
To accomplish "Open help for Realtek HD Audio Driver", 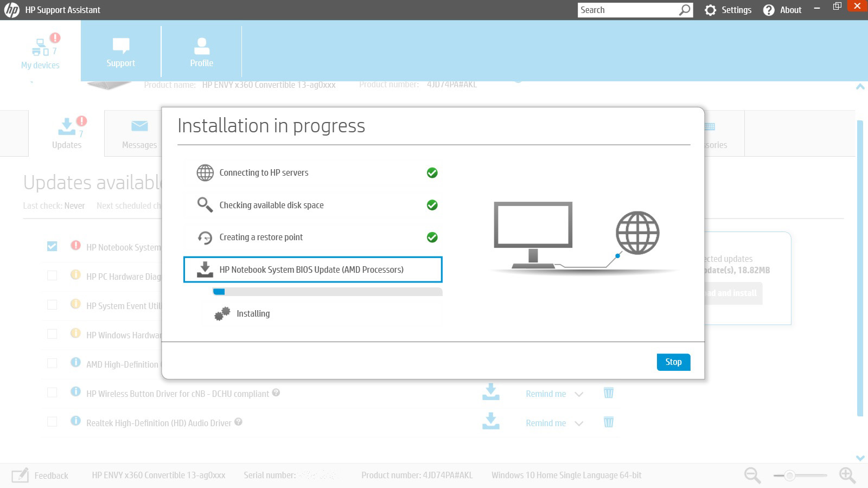I will pos(238,422).
